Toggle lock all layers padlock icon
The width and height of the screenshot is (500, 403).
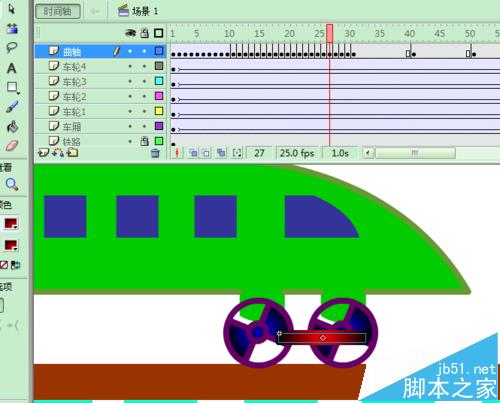click(144, 33)
